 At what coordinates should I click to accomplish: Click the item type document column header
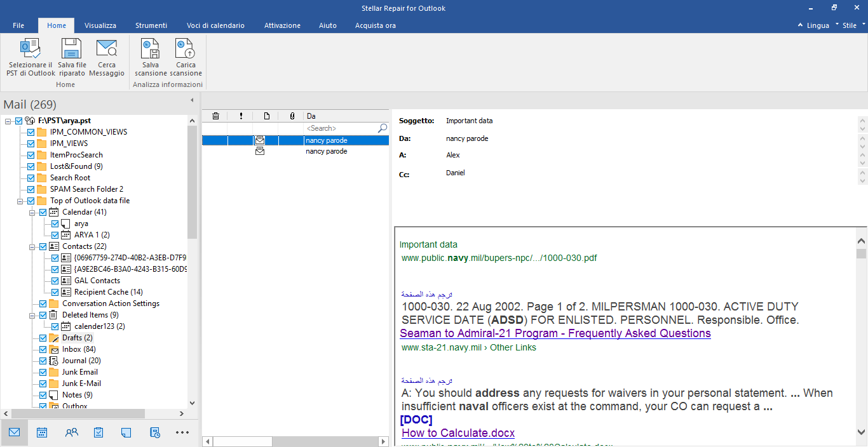pyautogui.click(x=266, y=116)
